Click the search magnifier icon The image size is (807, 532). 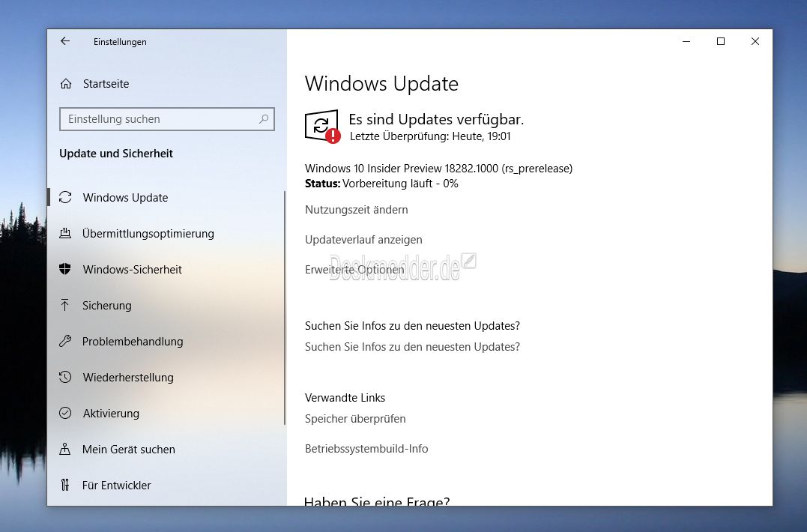[264, 119]
